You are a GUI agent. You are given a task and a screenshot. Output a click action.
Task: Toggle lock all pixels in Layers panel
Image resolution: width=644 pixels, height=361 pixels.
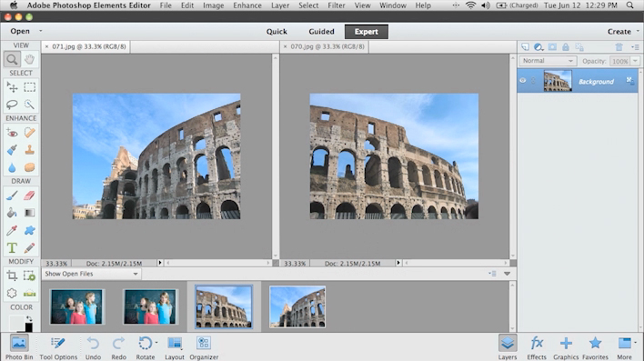point(566,47)
